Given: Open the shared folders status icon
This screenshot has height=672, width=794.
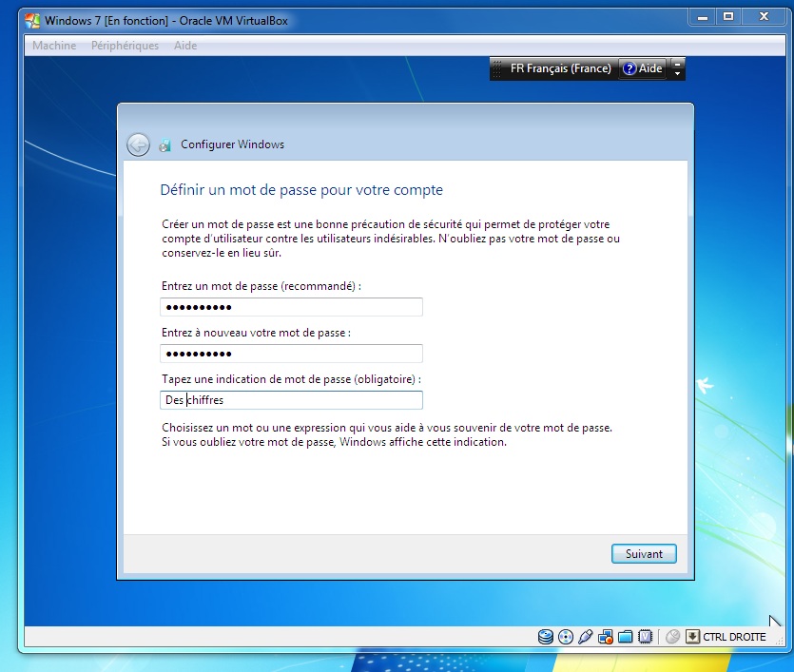Looking at the screenshot, I should (625, 637).
